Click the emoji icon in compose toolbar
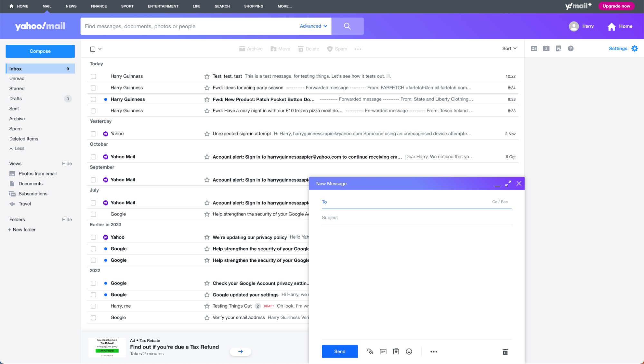 [409, 352]
